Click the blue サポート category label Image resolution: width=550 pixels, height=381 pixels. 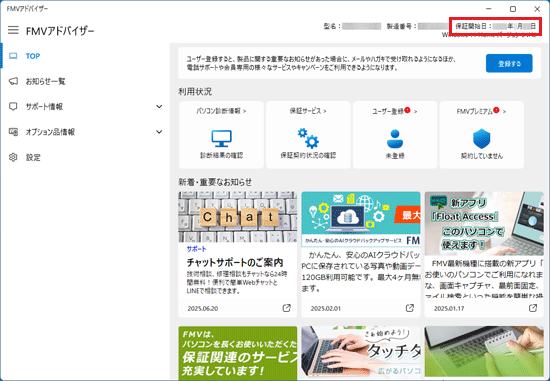(x=196, y=249)
